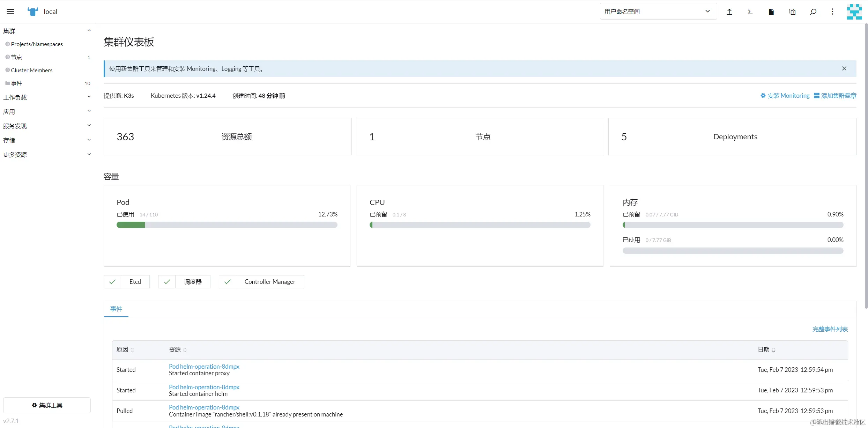The image size is (868, 428).
Task: Open the hamburger navigation menu
Action: coord(10,12)
